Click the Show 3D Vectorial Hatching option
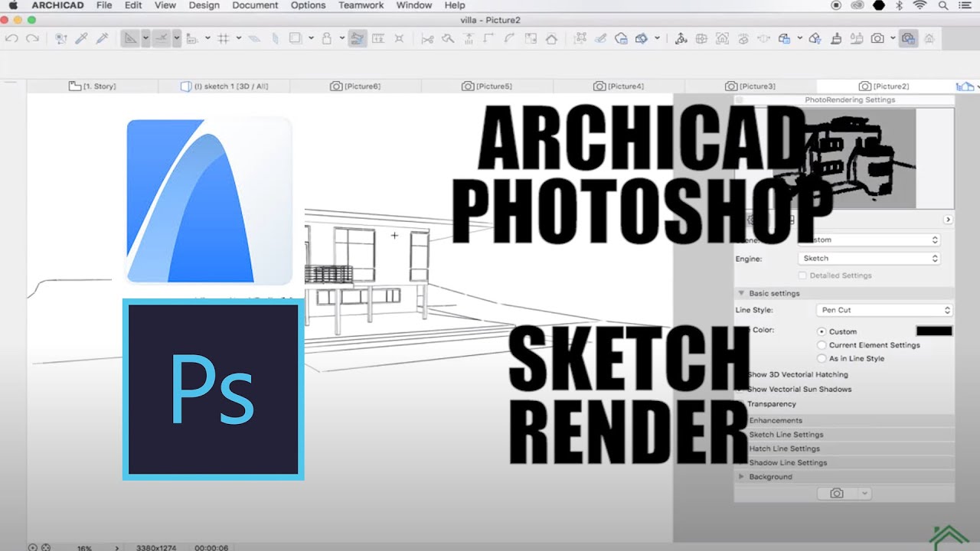 pyautogui.click(x=797, y=375)
